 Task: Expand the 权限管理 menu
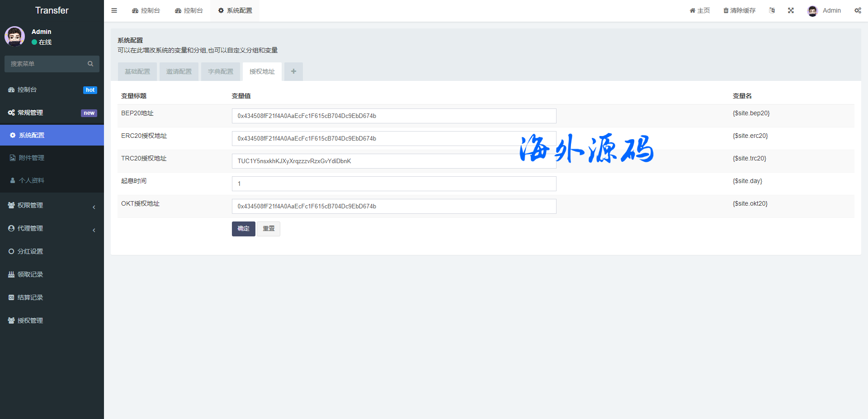click(x=30, y=205)
